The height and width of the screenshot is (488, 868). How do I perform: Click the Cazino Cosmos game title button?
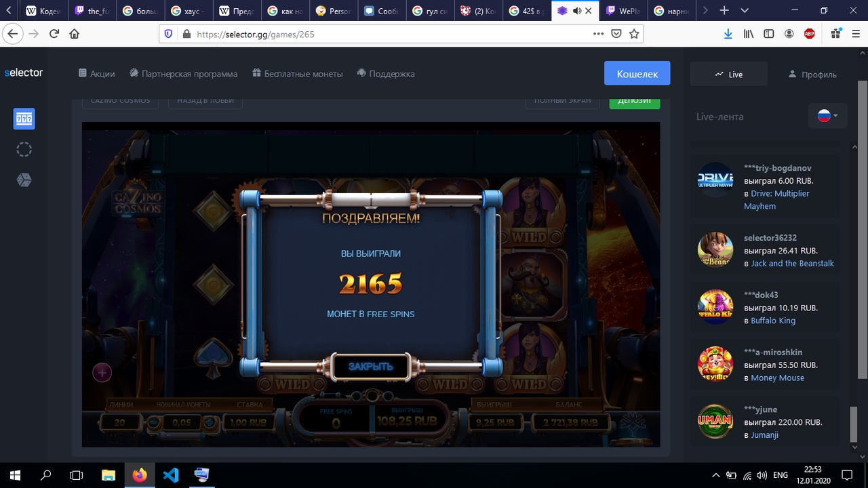121,100
